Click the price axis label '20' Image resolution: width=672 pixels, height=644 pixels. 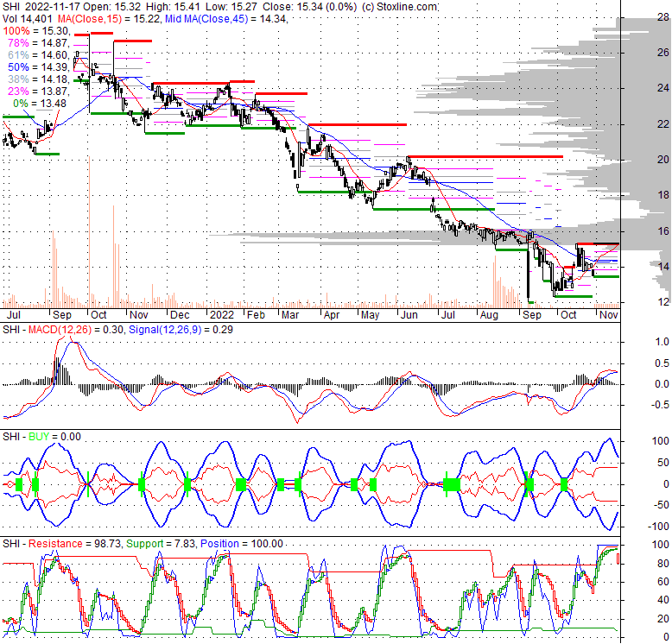[663, 160]
